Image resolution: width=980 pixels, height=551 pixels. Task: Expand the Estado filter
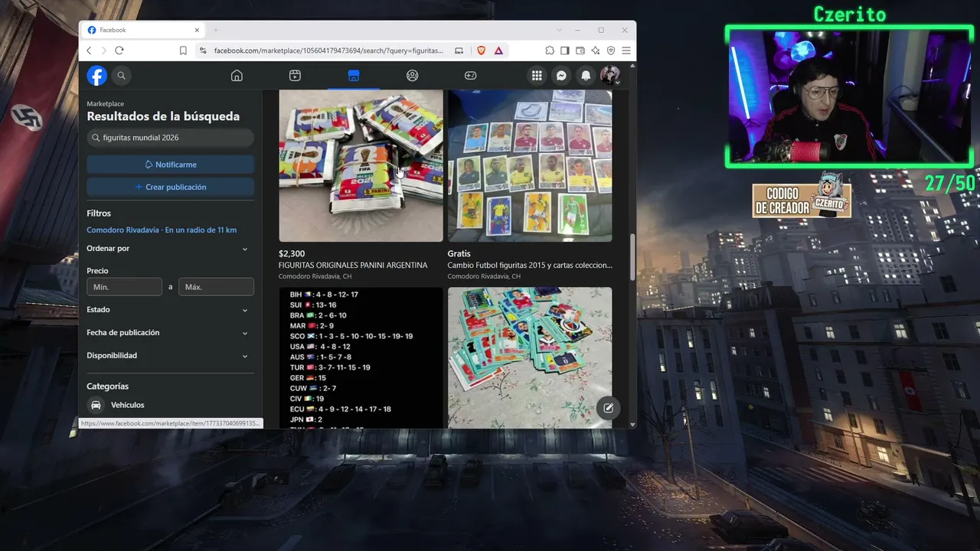click(170, 310)
